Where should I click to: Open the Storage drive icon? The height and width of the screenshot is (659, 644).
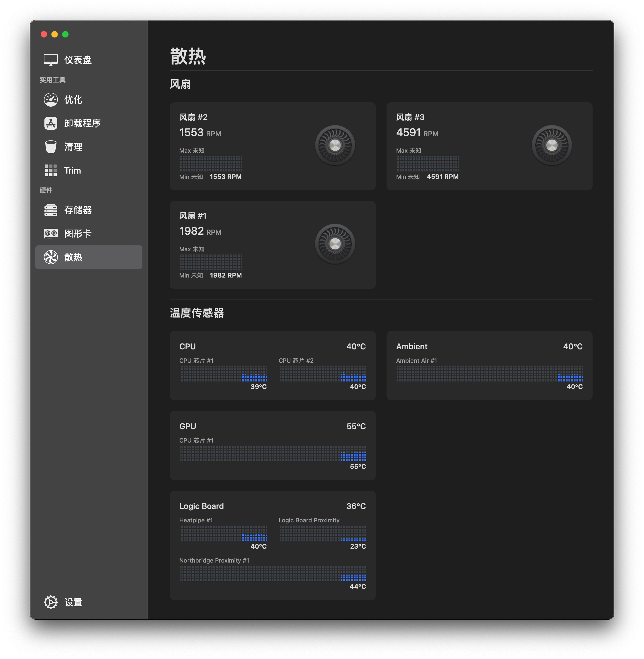point(51,210)
